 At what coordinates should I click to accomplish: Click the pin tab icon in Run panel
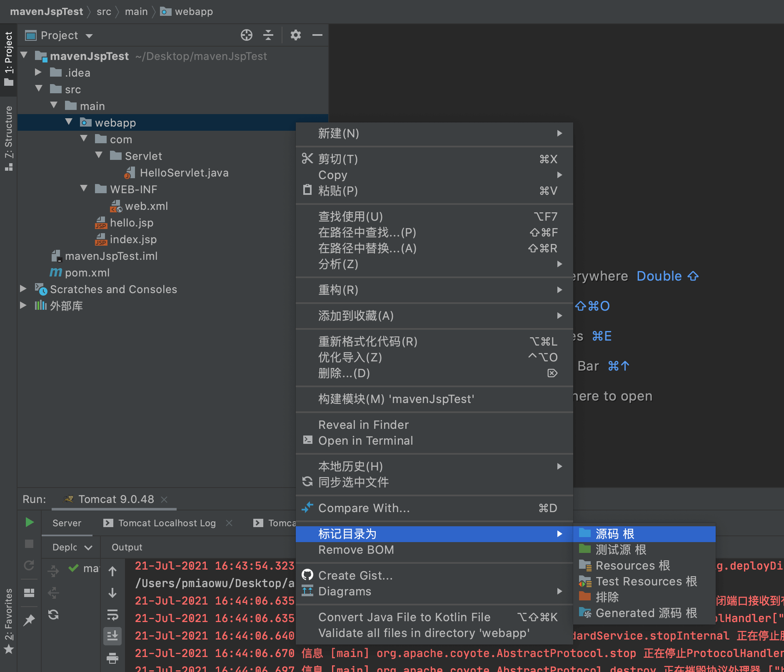pos(29,620)
